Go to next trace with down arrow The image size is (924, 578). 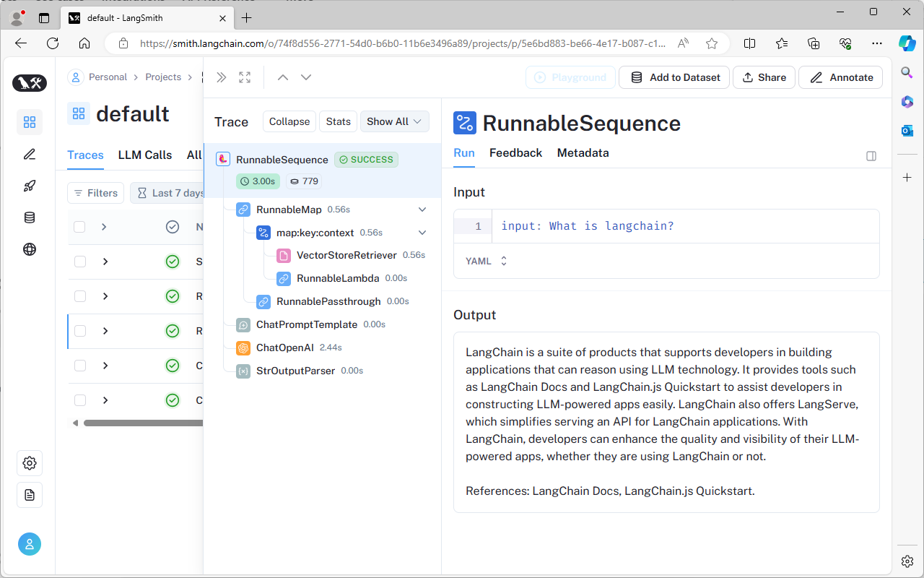(x=306, y=77)
